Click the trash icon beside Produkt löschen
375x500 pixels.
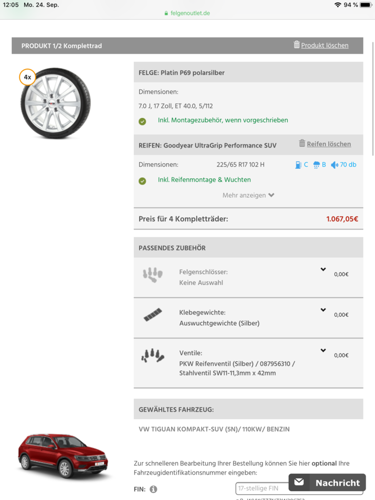click(x=296, y=45)
